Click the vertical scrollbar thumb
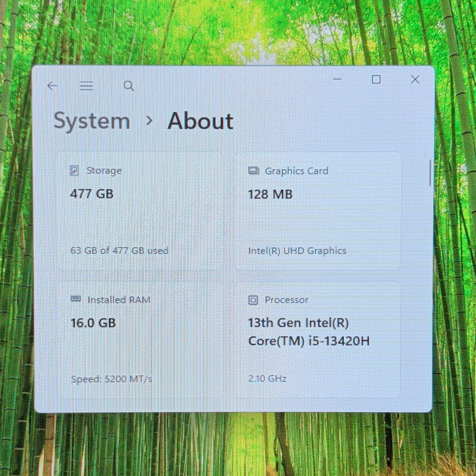This screenshot has width=476, height=476. (430, 173)
